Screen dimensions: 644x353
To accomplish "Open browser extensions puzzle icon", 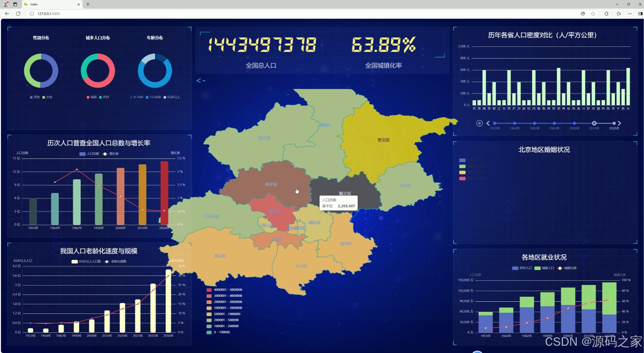I will click(606, 14).
